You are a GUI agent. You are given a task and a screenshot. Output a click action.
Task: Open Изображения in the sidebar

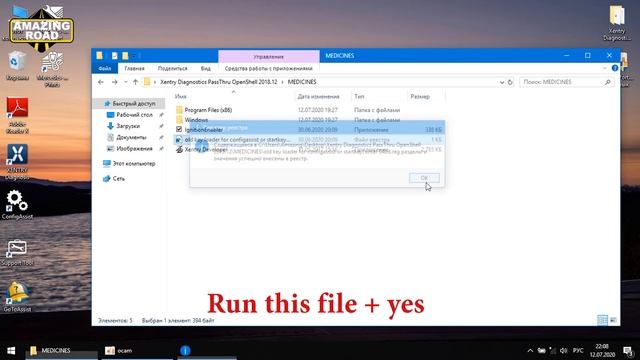(x=134, y=149)
